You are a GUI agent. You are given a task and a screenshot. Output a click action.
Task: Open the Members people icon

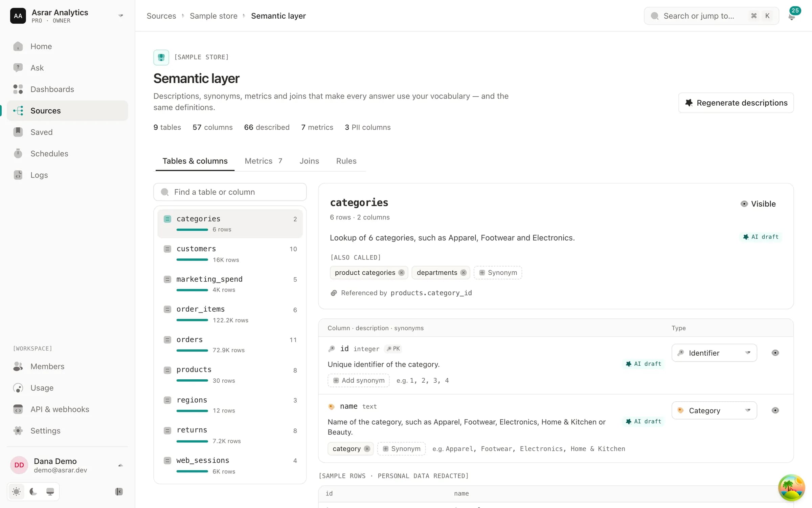[18, 366]
